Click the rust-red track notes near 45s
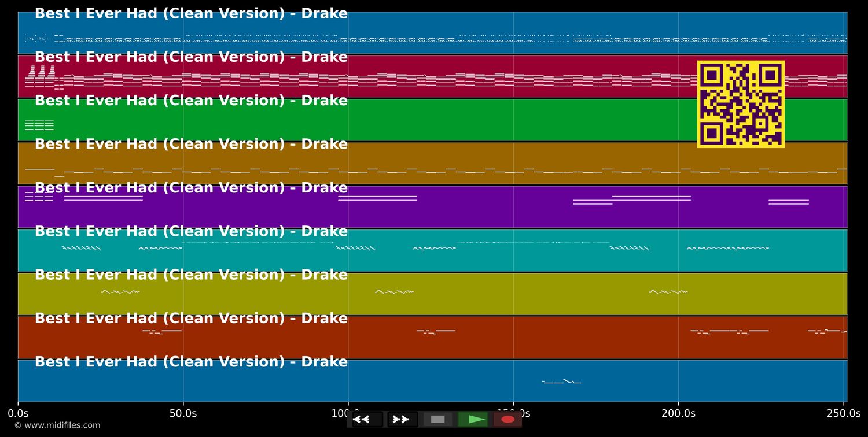 click(x=162, y=332)
